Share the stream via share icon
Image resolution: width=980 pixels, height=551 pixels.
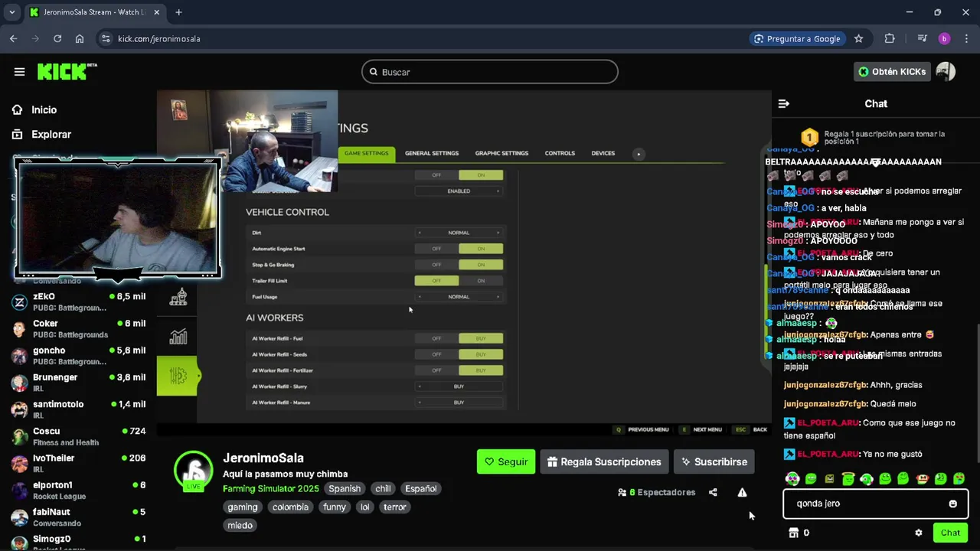coord(713,492)
